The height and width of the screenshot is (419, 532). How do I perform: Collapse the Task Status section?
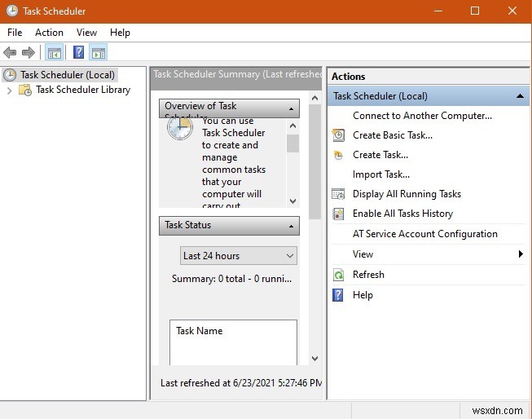[x=291, y=226]
